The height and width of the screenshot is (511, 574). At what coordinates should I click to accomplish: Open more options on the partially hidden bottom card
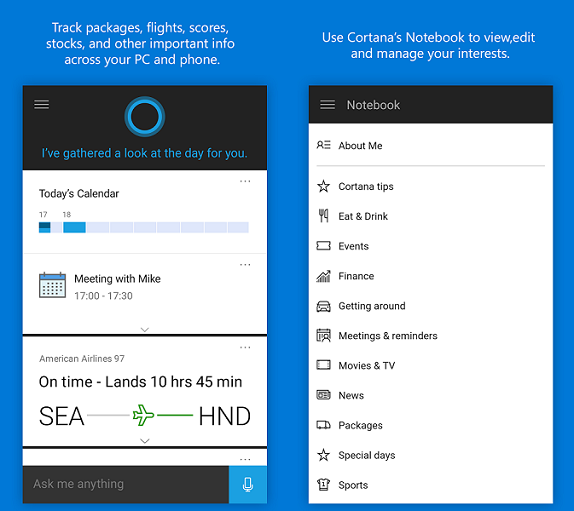tap(245, 459)
